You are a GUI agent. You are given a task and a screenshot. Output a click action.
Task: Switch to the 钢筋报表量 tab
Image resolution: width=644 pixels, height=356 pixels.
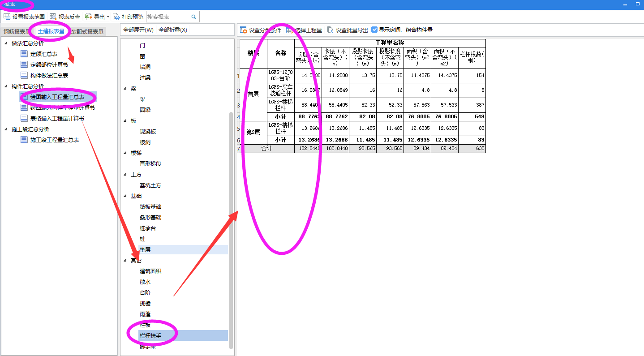(x=16, y=32)
